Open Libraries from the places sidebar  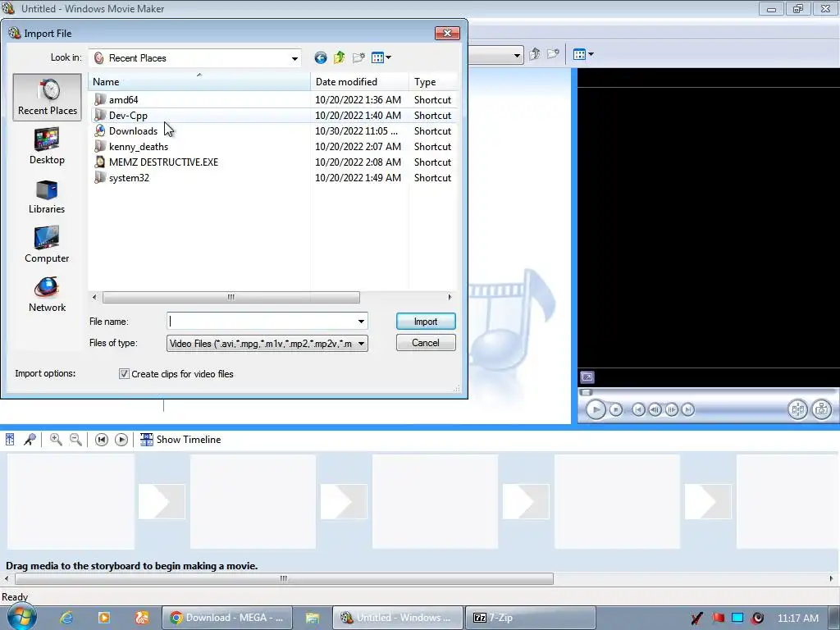click(47, 196)
